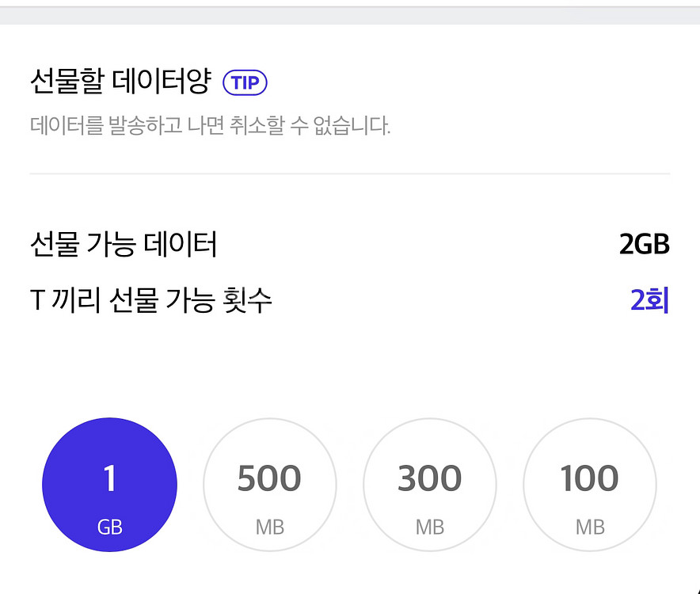Tap the 2GB available data value
The image size is (700, 594).
pos(641,245)
